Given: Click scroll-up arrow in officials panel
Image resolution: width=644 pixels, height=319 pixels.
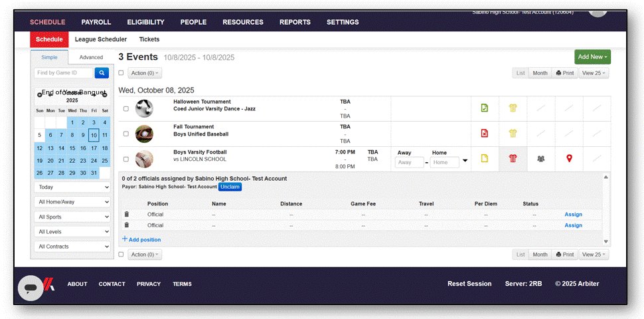Looking at the screenshot, I should coord(605,177).
